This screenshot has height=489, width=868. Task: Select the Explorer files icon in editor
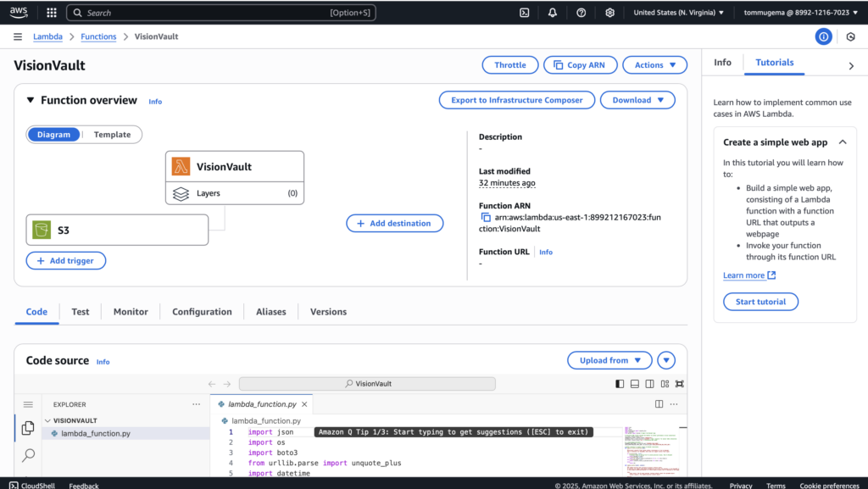28,428
